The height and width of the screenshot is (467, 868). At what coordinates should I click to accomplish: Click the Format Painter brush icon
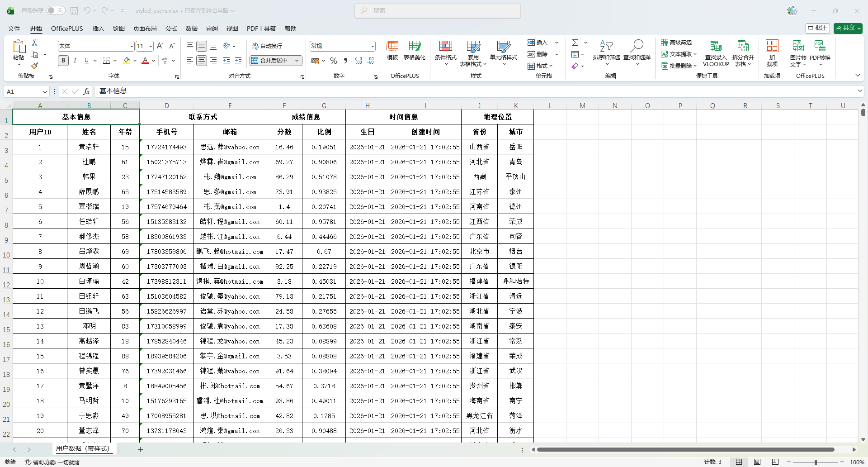34,66
